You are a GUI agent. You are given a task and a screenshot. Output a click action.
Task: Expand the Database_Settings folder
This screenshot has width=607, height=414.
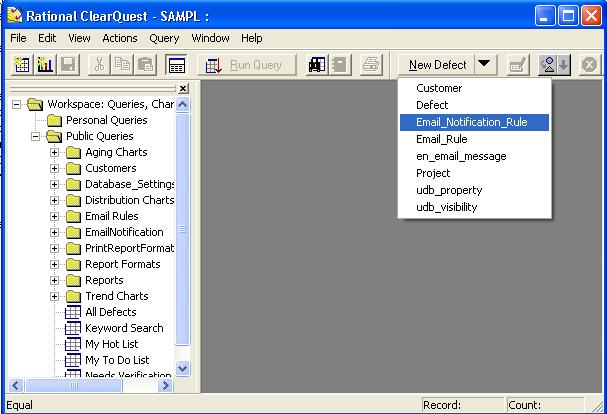click(x=55, y=184)
